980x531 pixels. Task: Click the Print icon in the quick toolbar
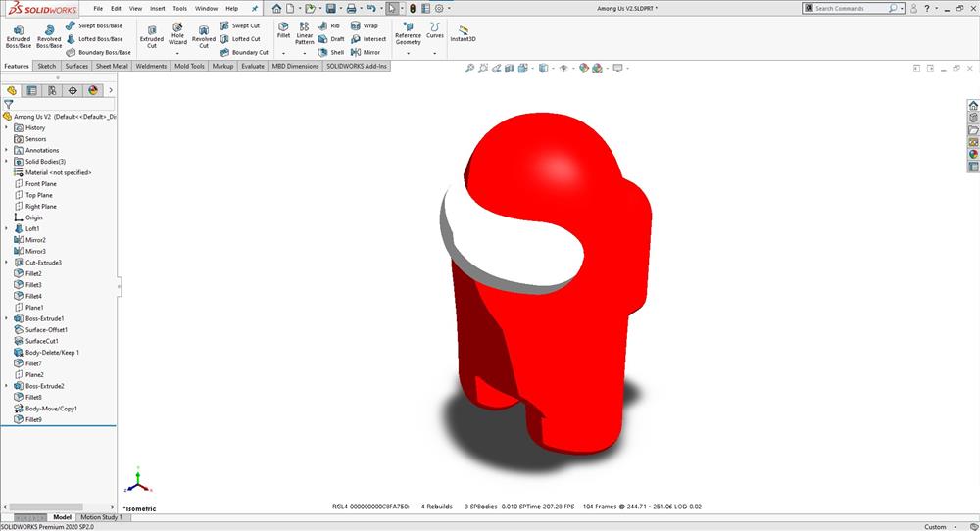point(351,8)
